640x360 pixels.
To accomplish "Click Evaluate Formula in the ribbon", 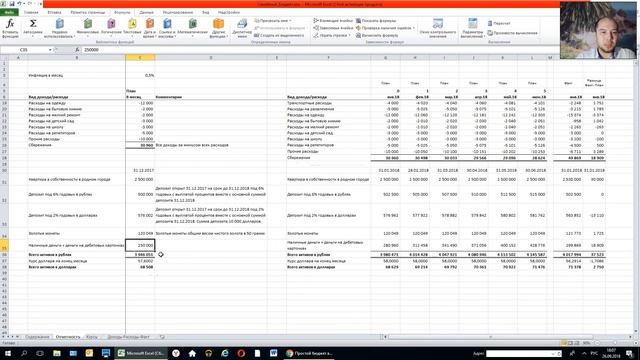I will pos(378,35).
